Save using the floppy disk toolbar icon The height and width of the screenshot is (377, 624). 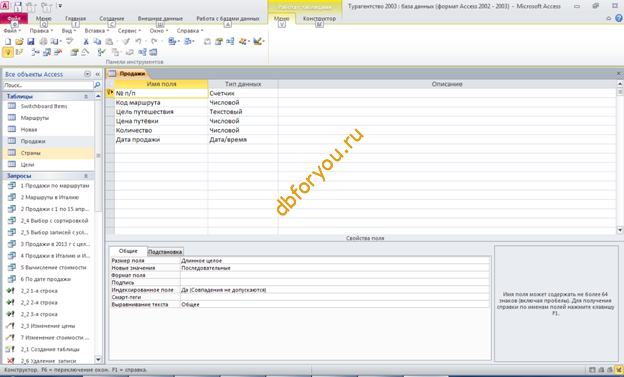[31, 41]
